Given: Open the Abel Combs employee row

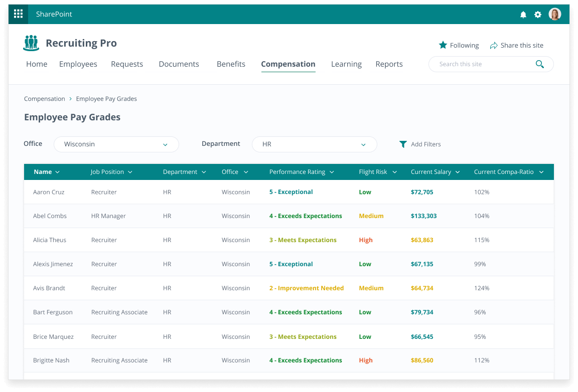Looking at the screenshot, I should click(50, 216).
